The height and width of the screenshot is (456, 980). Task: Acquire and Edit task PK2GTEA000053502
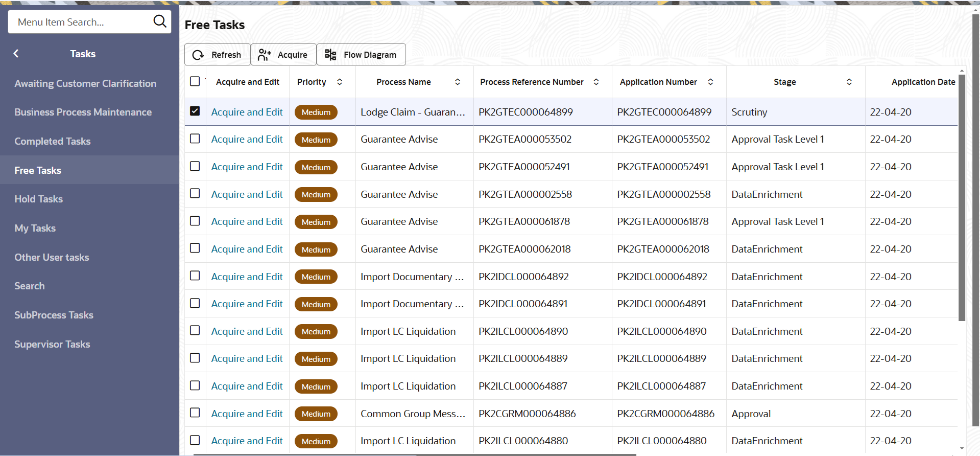pos(247,139)
